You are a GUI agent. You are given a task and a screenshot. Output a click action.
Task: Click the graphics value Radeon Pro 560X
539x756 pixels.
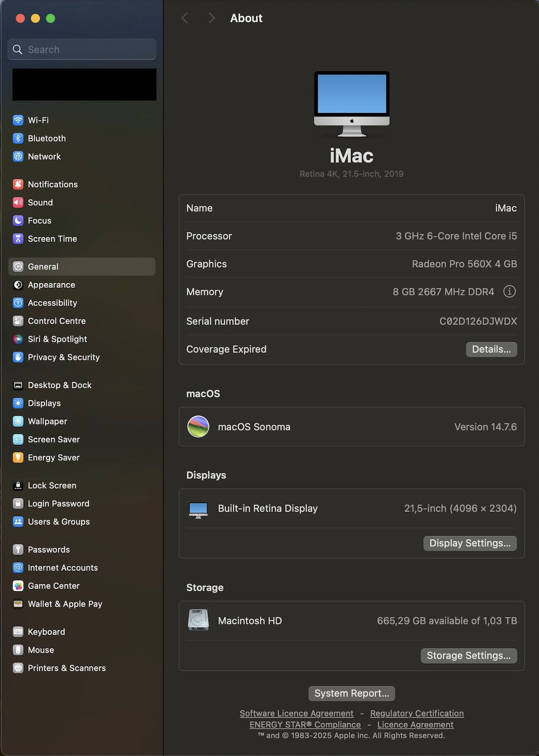(464, 264)
